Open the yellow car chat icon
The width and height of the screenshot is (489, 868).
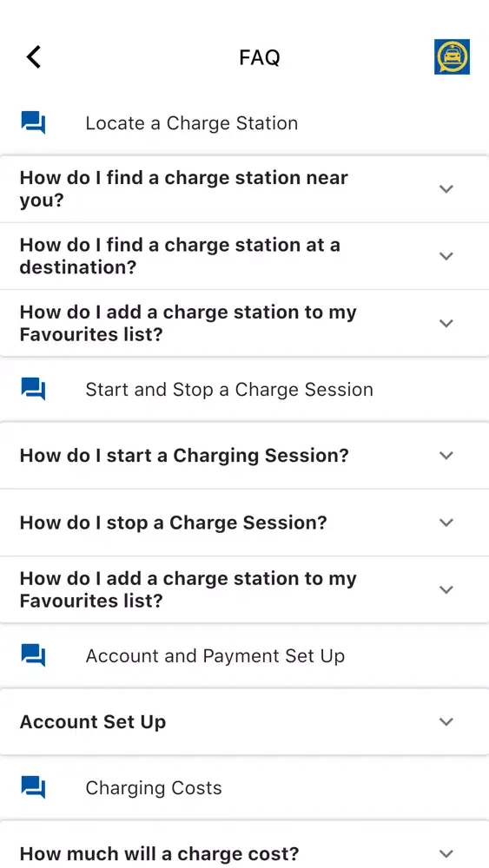452,56
